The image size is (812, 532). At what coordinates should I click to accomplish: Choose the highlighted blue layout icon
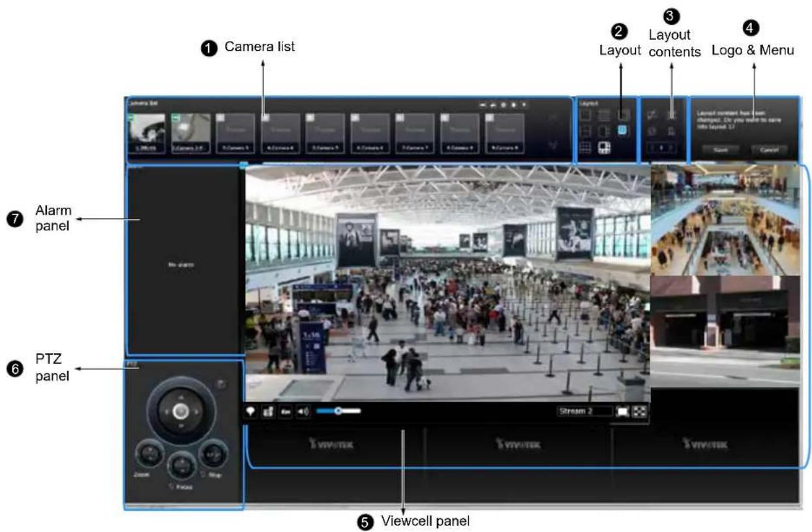[622, 131]
